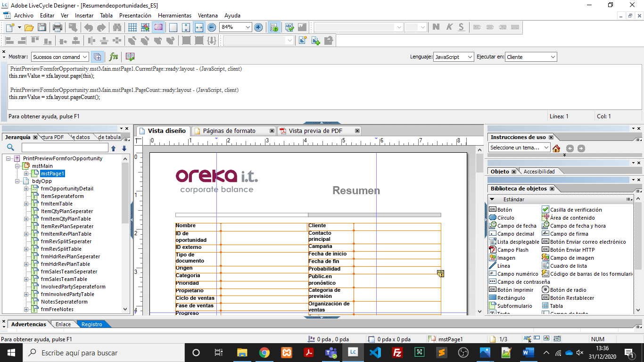Click the Undo arrow icon
644x362 pixels.
89,27
